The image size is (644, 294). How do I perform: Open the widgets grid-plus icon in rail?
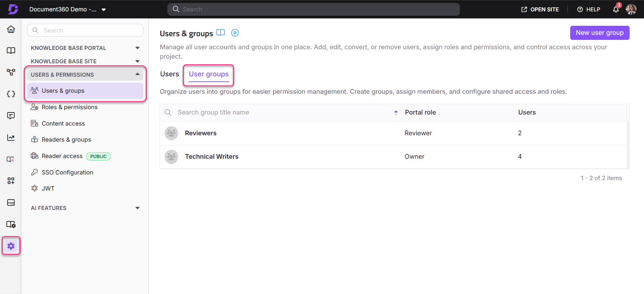(11, 181)
